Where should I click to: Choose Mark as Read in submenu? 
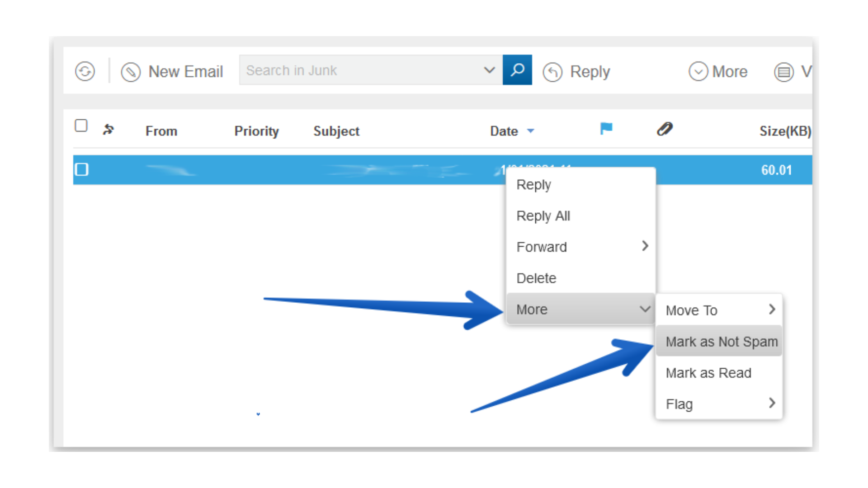click(x=708, y=373)
